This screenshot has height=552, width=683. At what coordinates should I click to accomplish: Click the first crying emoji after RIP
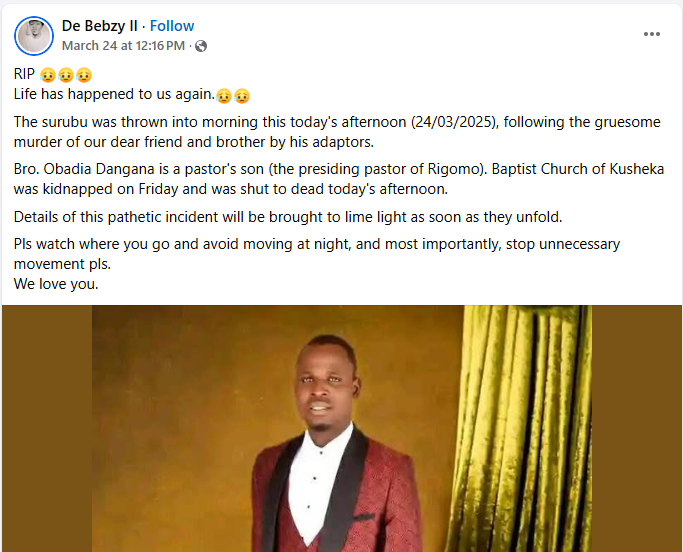click(x=49, y=75)
